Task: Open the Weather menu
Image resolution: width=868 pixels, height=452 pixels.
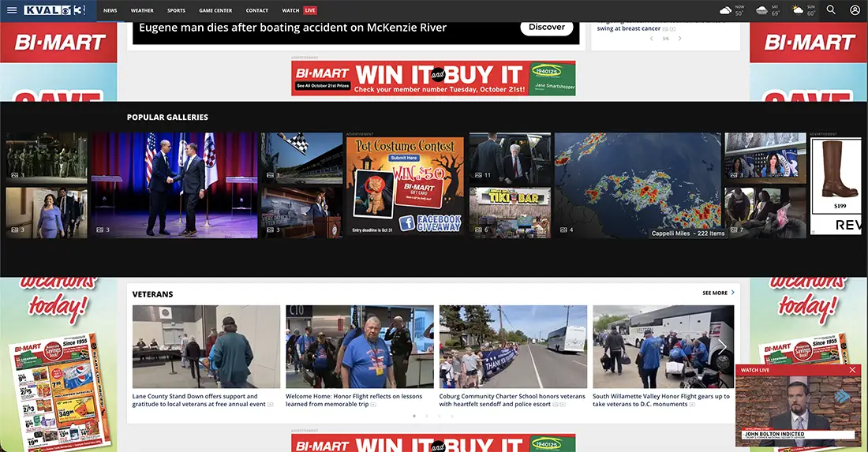Action: [x=142, y=10]
